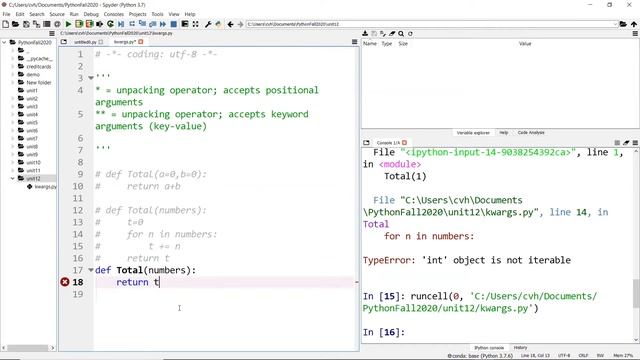Remove all variables eraser icon
The image size is (640, 360).
[x=392, y=33]
